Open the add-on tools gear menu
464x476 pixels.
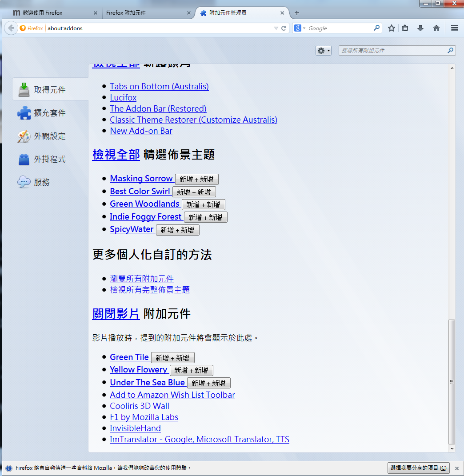(x=324, y=51)
